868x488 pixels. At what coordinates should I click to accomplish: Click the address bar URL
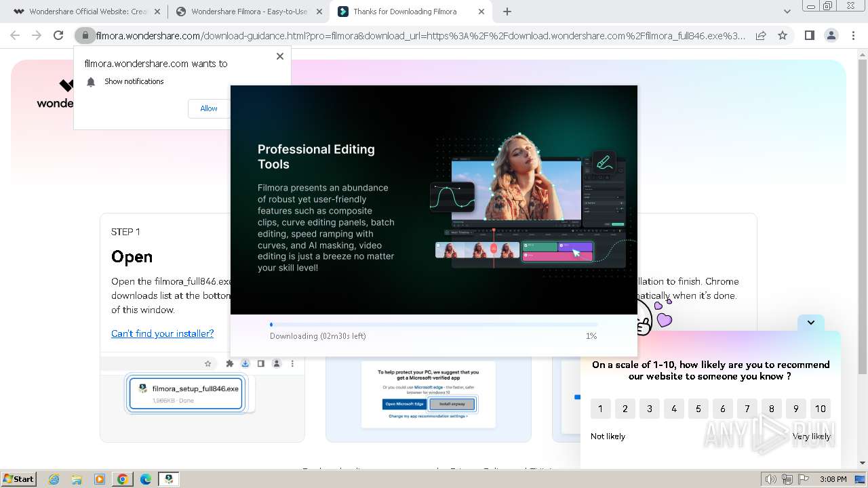[x=420, y=36]
